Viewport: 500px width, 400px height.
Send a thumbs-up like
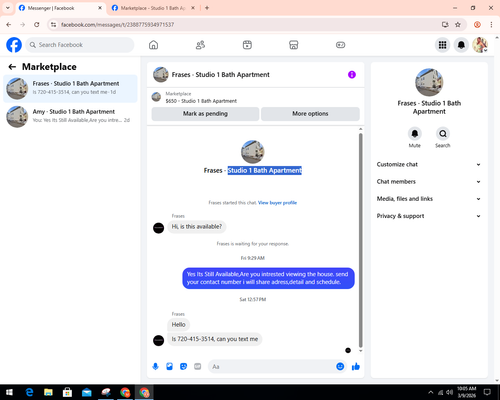pos(356,367)
